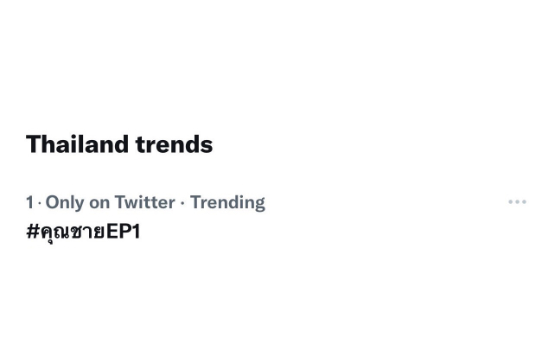Click the EP1 part of the hashtag
The image size is (555, 360).
(x=123, y=232)
